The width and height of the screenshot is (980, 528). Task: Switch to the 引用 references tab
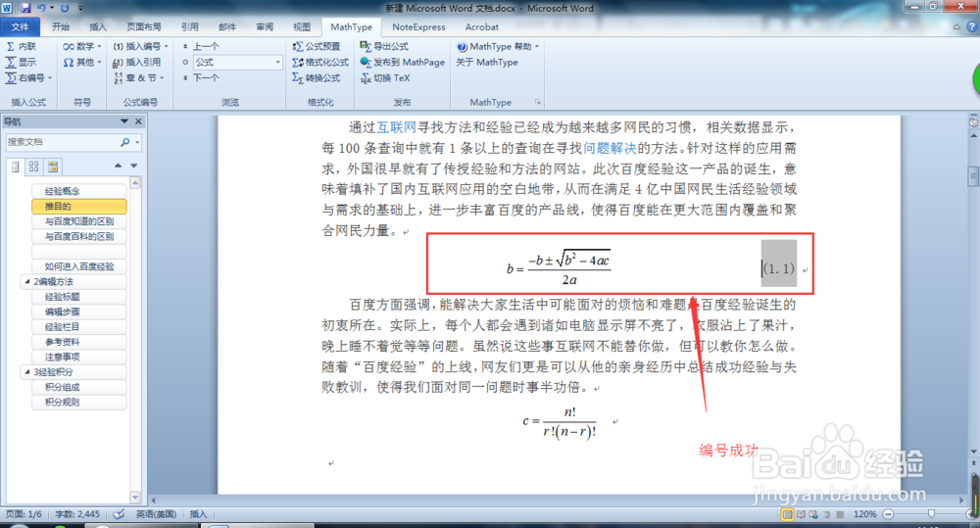point(190,26)
